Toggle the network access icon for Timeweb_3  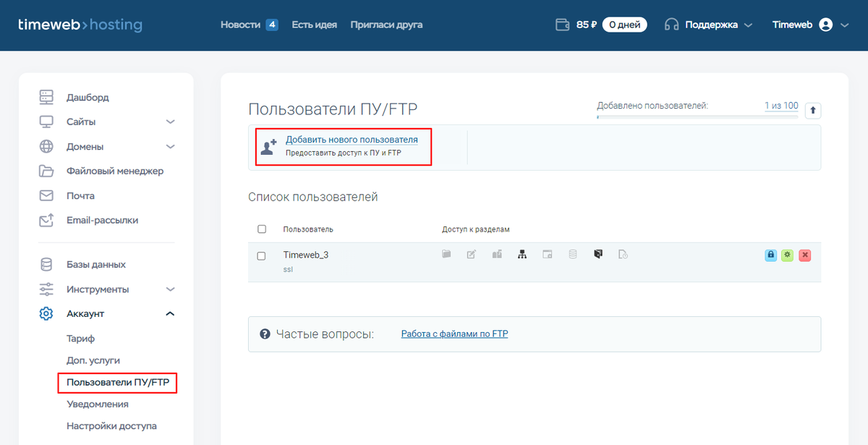[522, 254]
